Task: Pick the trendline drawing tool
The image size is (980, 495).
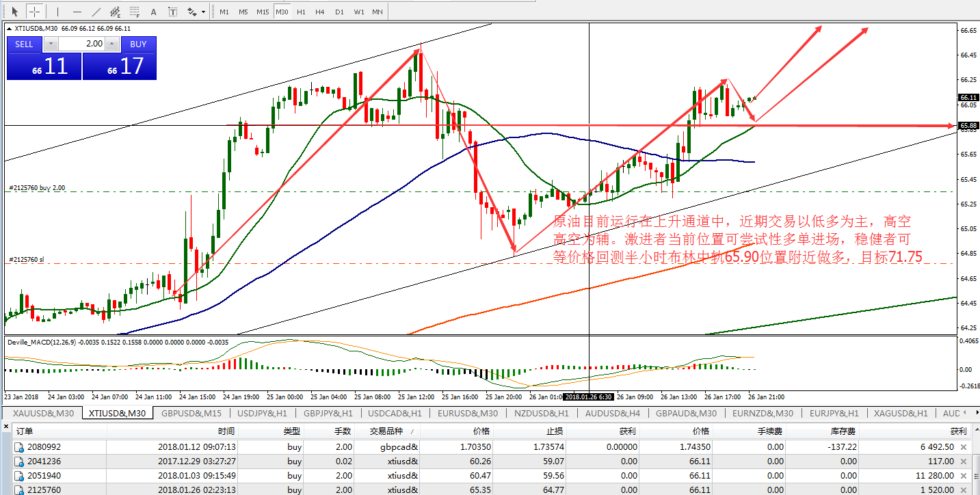Action: [x=96, y=12]
